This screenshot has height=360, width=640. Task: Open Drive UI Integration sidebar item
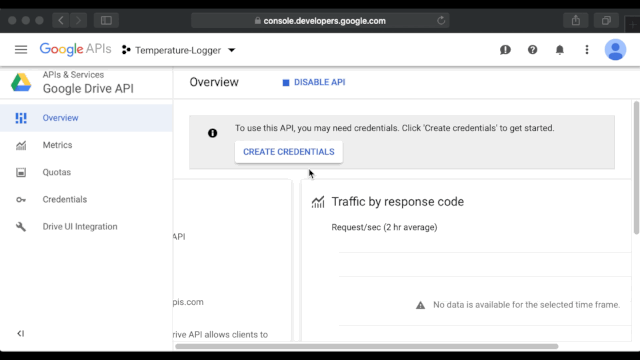coord(86,227)
